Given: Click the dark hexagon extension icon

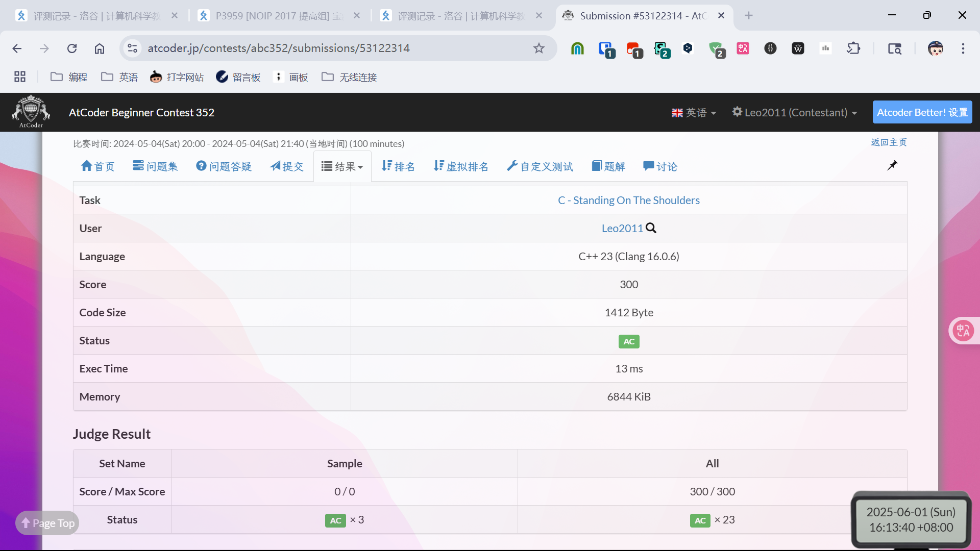Looking at the screenshot, I should click(x=688, y=48).
